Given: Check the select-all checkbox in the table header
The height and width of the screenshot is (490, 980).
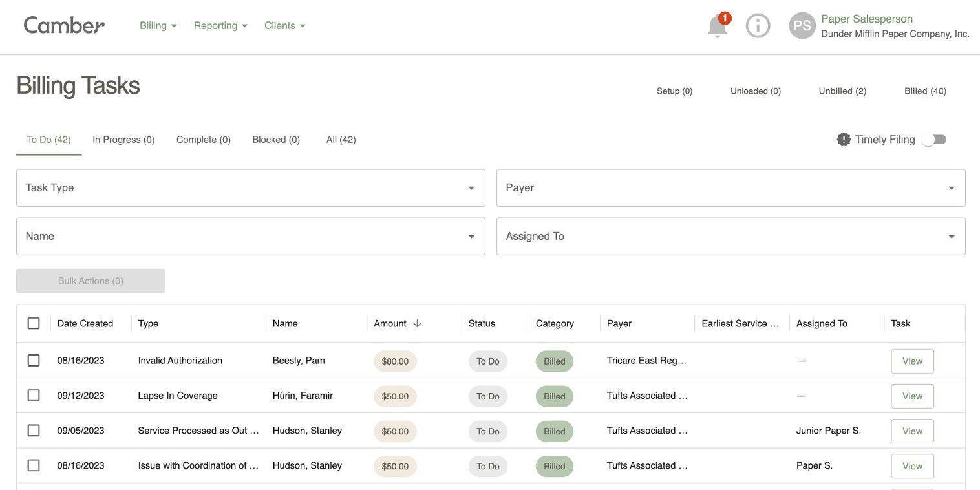Looking at the screenshot, I should 34,323.
